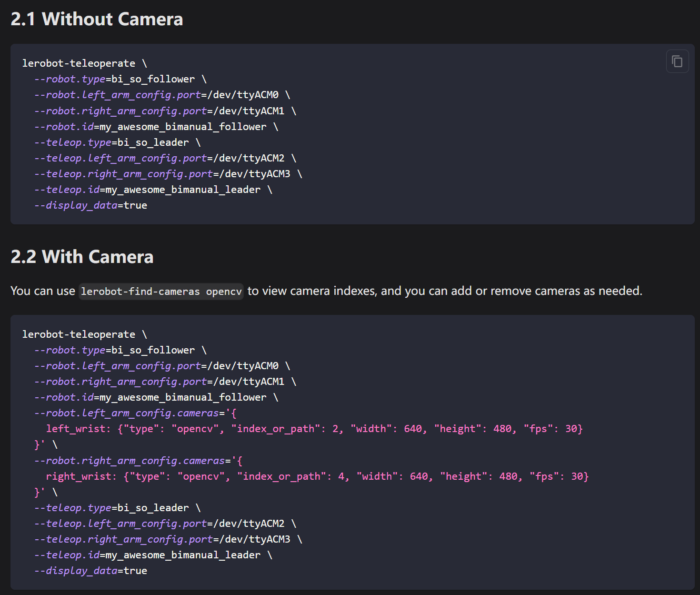Viewport: 700px width, 595px height.
Task: Copy the Without Camera code block
Action: point(677,61)
